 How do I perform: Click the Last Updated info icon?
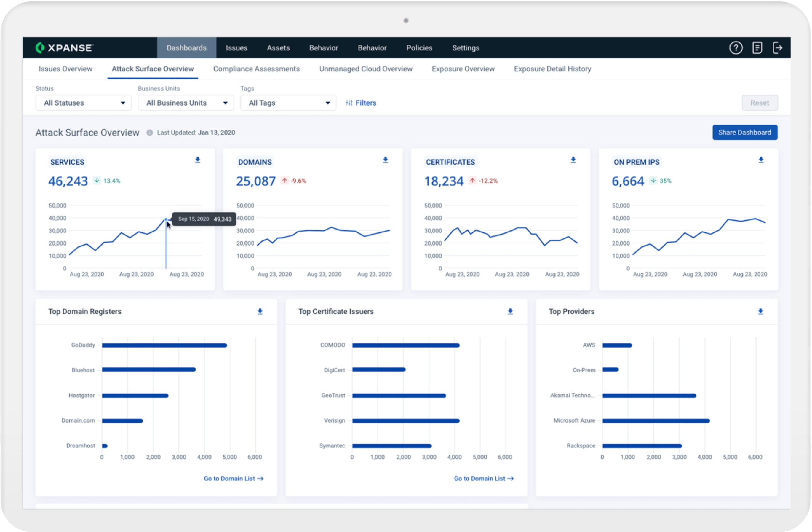(x=149, y=133)
